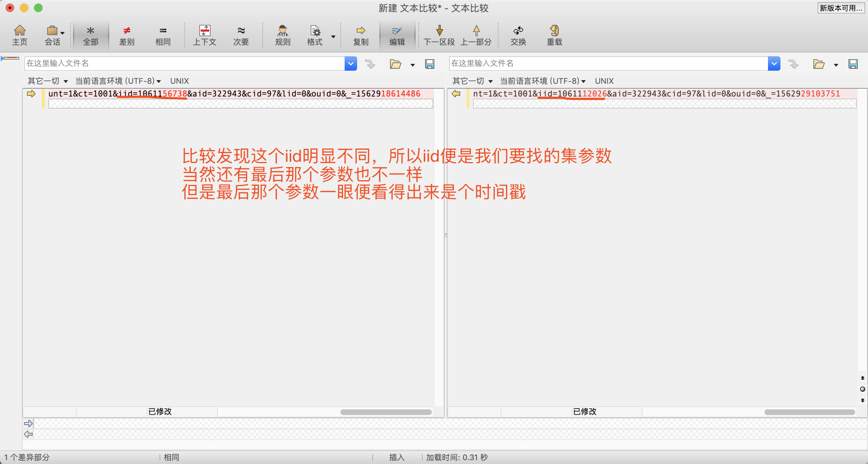
Task: Click the left pane horizontal scrollbar
Action: (386, 412)
